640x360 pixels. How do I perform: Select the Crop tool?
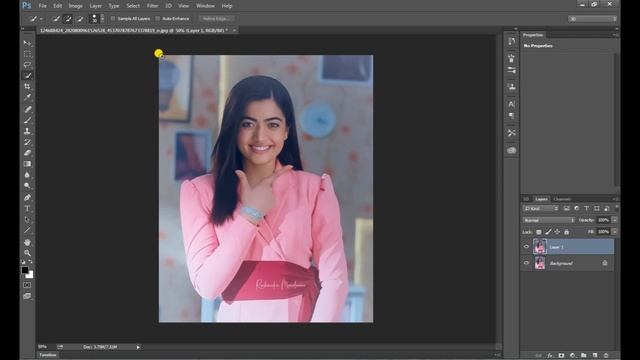click(x=27, y=86)
